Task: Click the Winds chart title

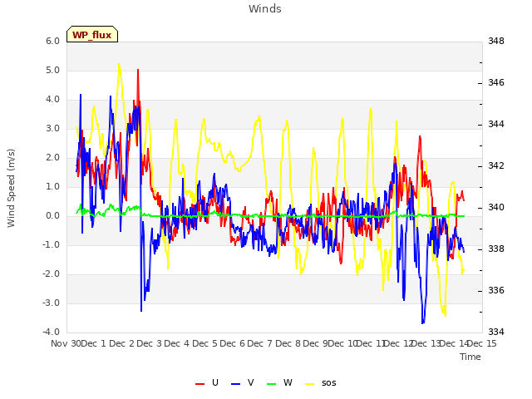Action: coord(265,9)
